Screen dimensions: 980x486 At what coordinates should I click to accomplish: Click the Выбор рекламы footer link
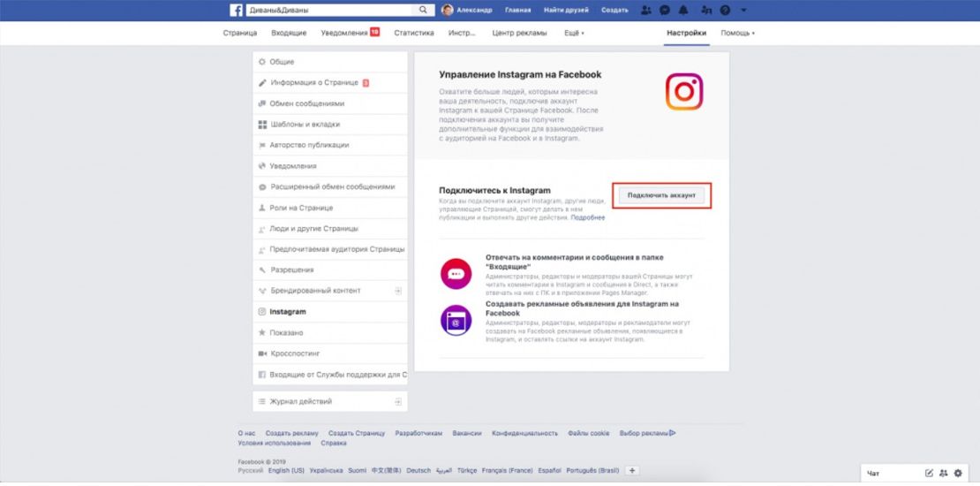pyautogui.click(x=647, y=433)
